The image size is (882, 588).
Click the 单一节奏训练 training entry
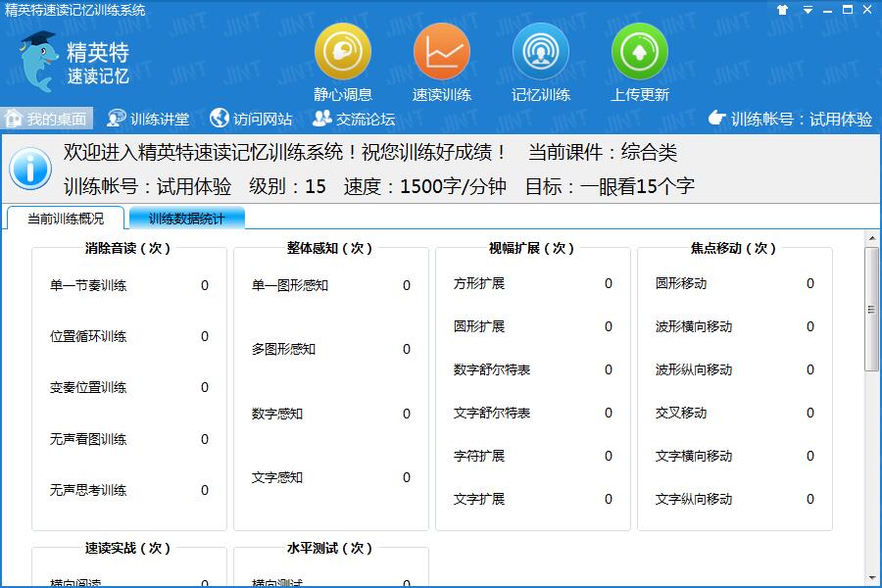(88, 286)
